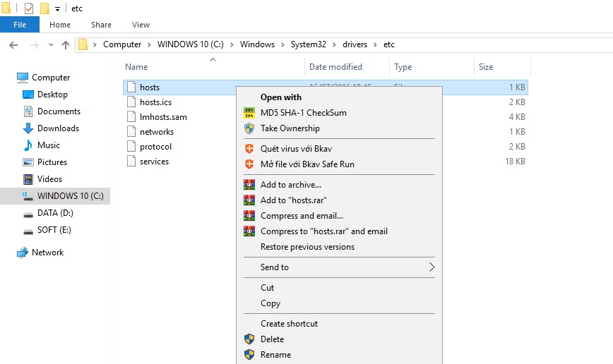Screen dimensions: 613x364
Task: Expand chevron after drivers in breadcrumb
Action: tap(375, 45)
